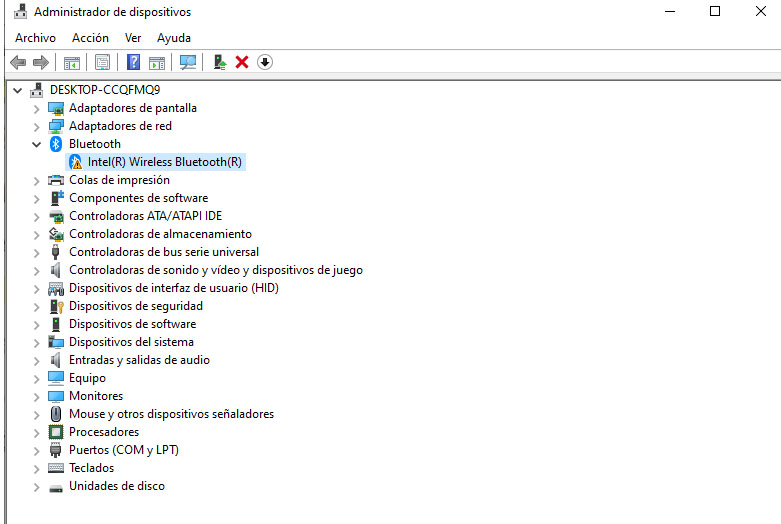781x524 pixels.
Task: Click the update device driver icon
Action: tap(219, 62)
